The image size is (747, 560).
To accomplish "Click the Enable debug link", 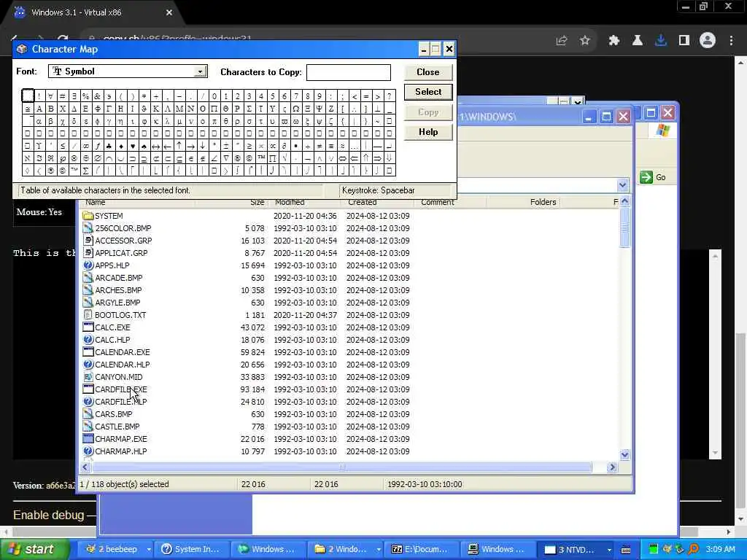I will [x=48, y=515].
